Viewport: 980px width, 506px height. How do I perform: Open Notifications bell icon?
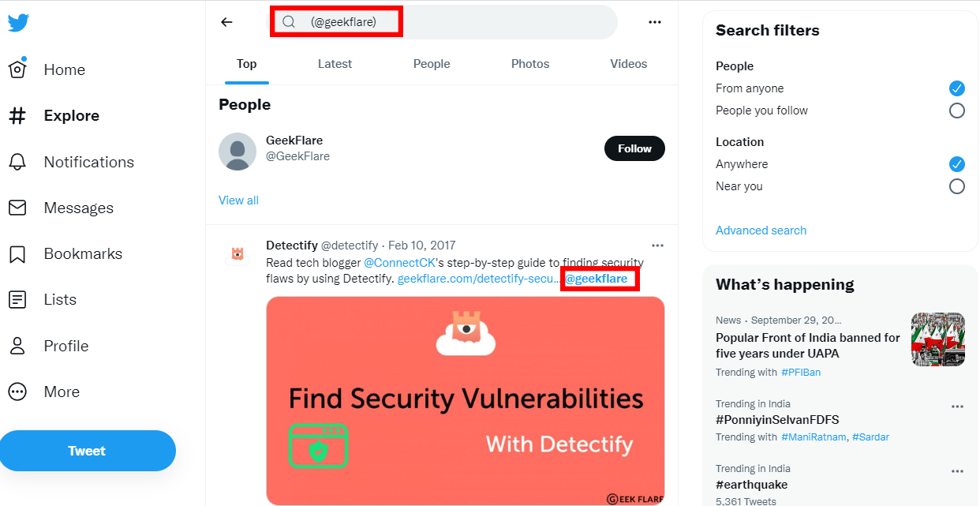pos(17,162)
